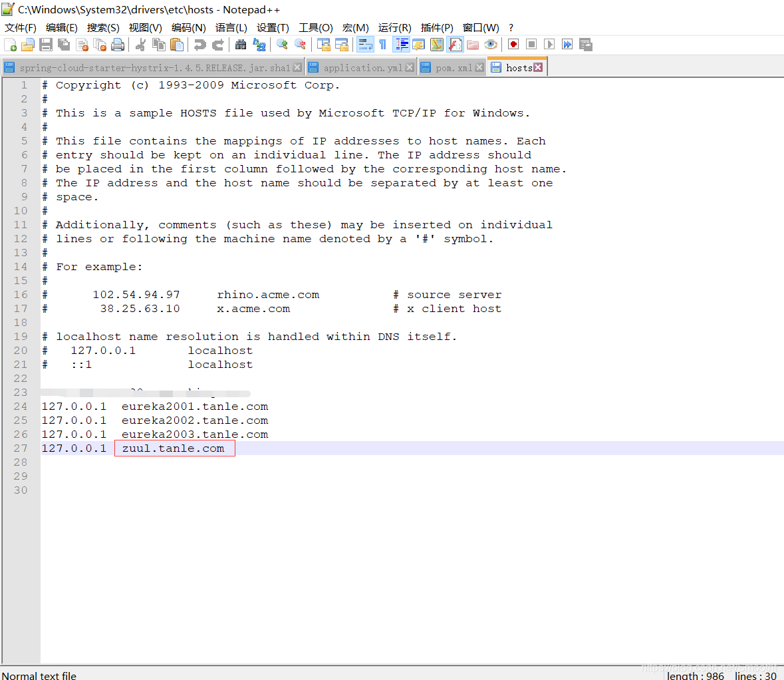Switch to pom.xml tab
Screen dimensions: 784x680
[x=454, y=68]
